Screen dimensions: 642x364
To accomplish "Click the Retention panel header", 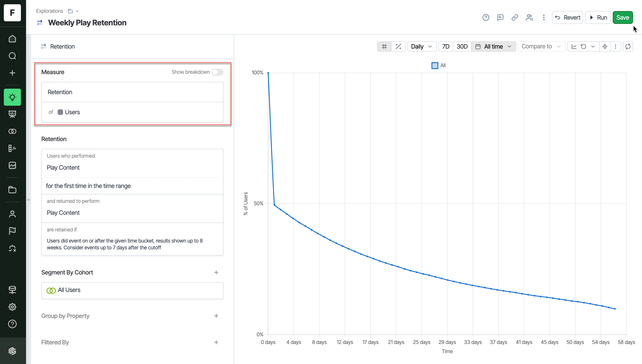I will [x=58, y=46].
